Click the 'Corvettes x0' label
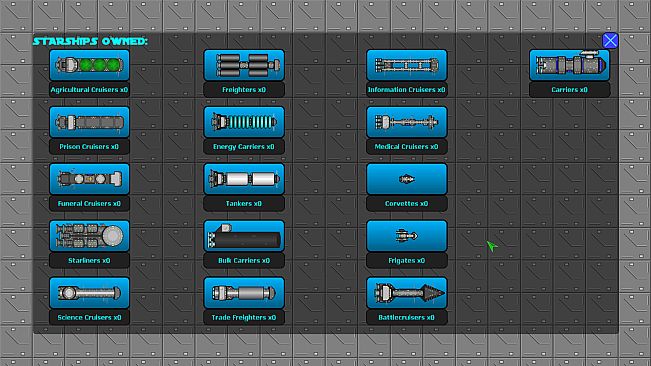651x366 pixels. pyautogui.click(x=407, y=203)
